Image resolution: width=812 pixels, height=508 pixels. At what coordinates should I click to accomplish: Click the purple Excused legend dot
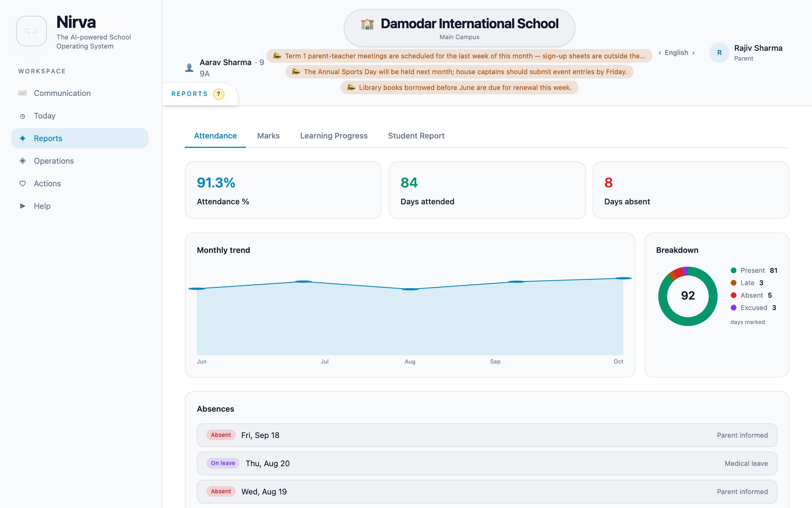[x=733, y=307]
